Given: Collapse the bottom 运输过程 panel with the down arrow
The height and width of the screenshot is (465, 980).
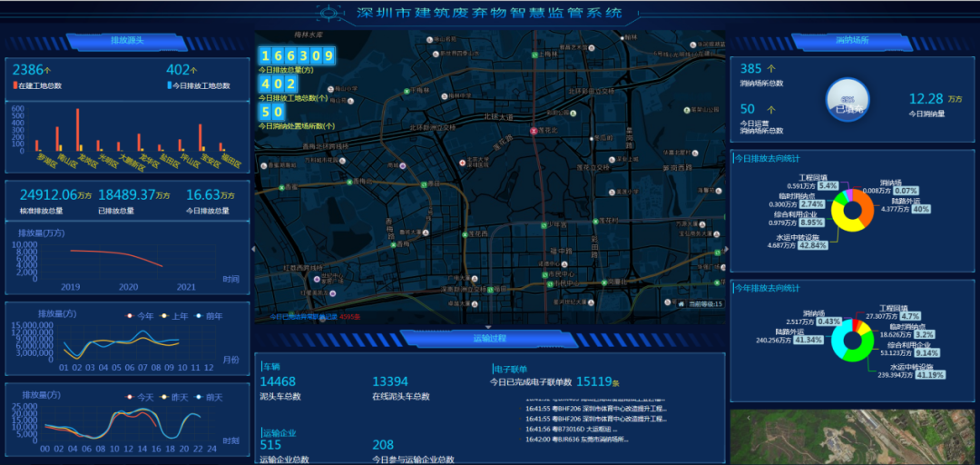Looking at the screenshot, I should [x=489, y=327].
